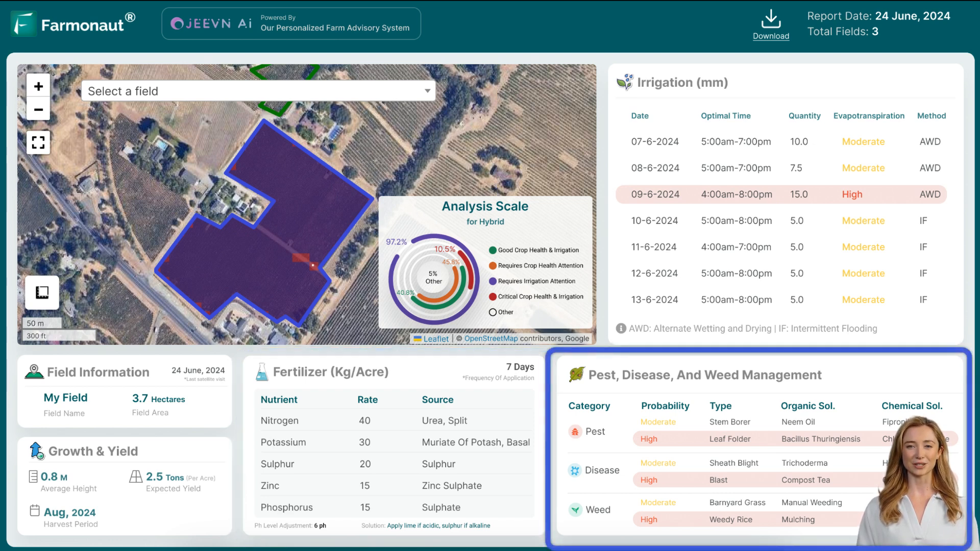The width and height of the screenshot is (980, 551).
Task: Select the Leaflet map attribution tab
Action: point(436,338)
